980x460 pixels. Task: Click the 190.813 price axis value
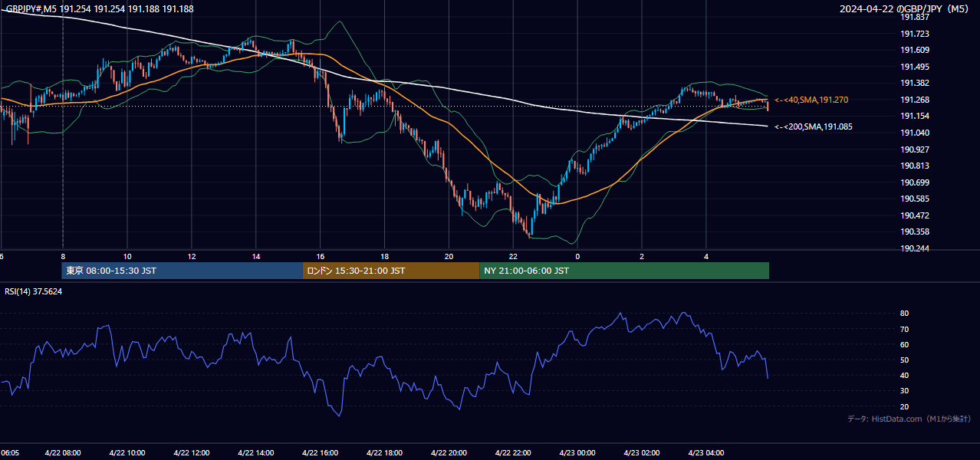coord(914,166)
